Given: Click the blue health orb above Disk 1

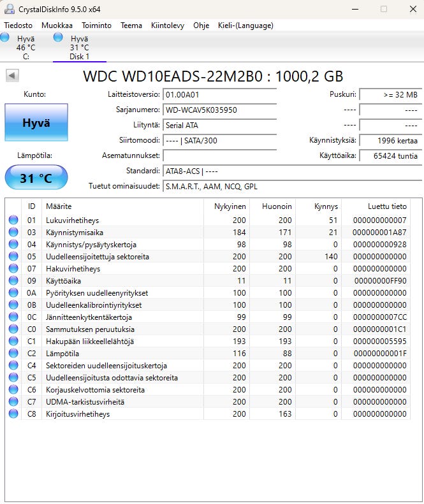Looking at the screenshot, I should tap(58, 38).
